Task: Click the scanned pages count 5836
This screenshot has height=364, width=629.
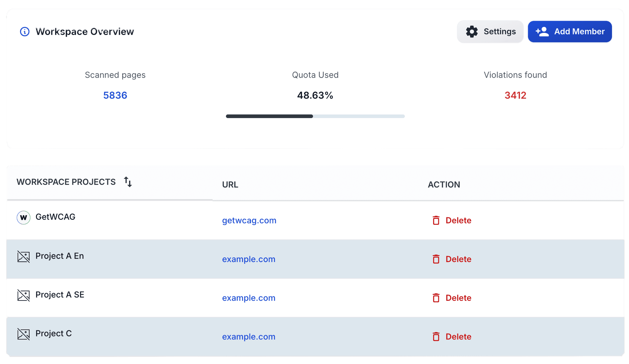Action: tap(115, 95)
